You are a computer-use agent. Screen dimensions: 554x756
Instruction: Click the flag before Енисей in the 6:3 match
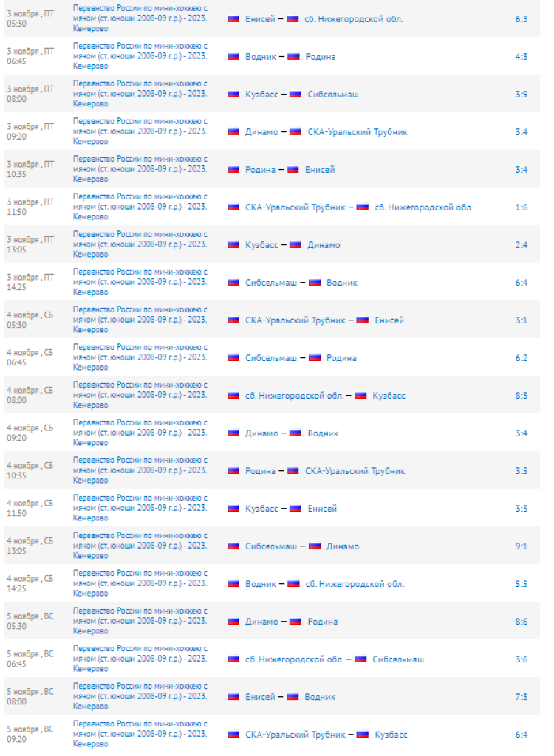point(233,18)
